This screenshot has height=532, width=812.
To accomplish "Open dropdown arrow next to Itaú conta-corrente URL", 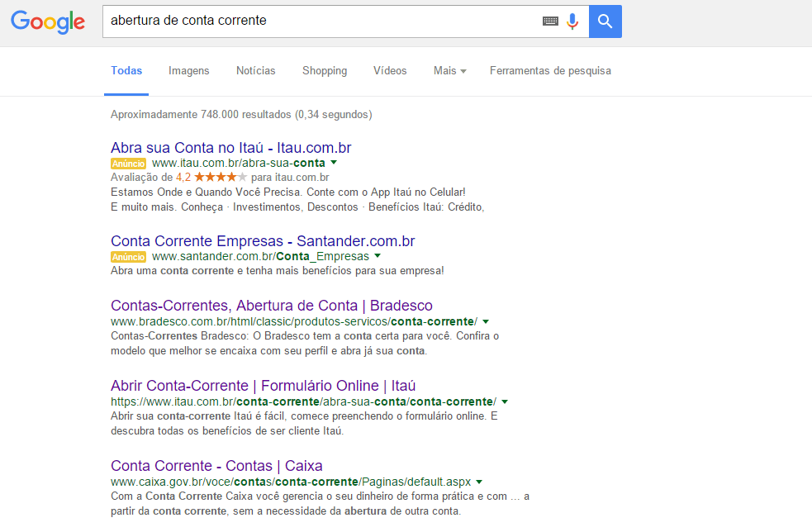I will (x=505, y=402).
